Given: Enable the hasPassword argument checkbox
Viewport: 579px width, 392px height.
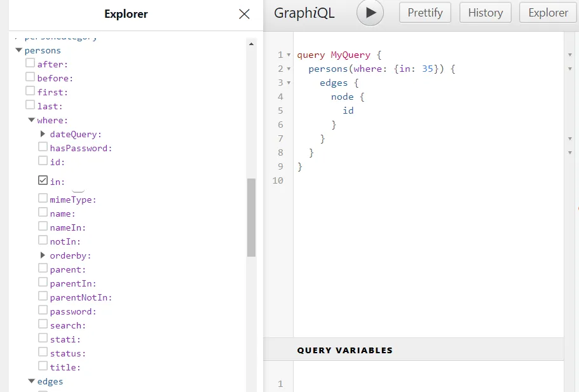Looking at the screenshot, I should click(43, 147).
